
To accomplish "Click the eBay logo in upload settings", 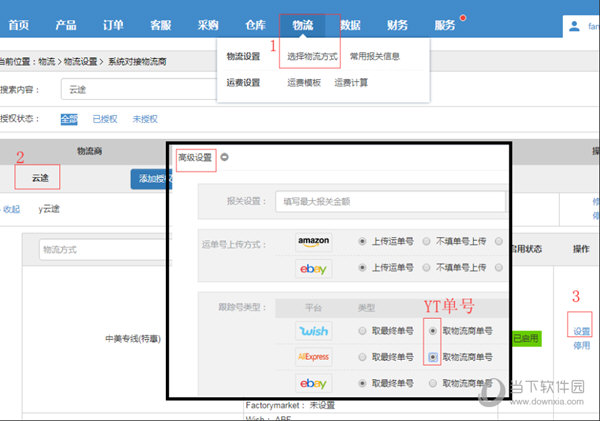I will pos(313,268).
